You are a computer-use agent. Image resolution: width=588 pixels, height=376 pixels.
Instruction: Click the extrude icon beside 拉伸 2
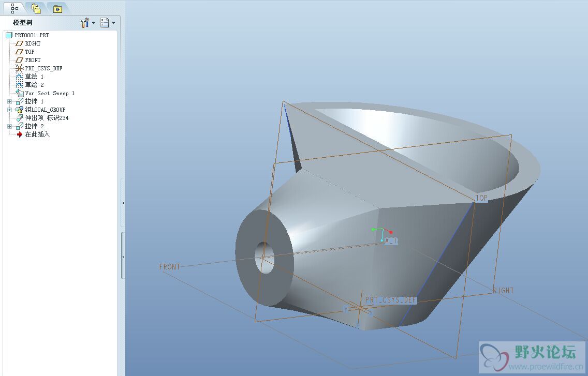[x=20, y=126]
